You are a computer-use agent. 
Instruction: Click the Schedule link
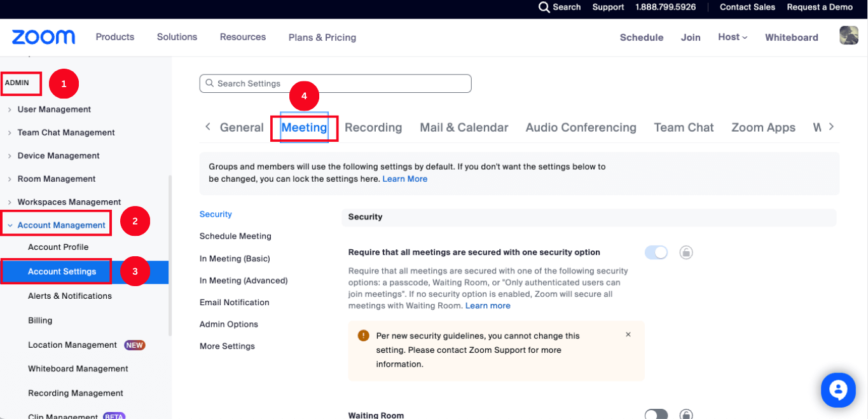(642, 38)
